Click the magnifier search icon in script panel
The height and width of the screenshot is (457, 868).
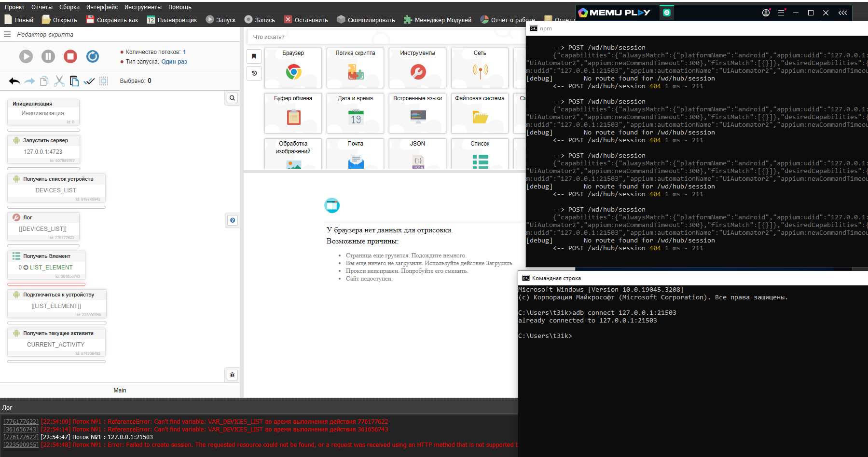coord(232,98)
